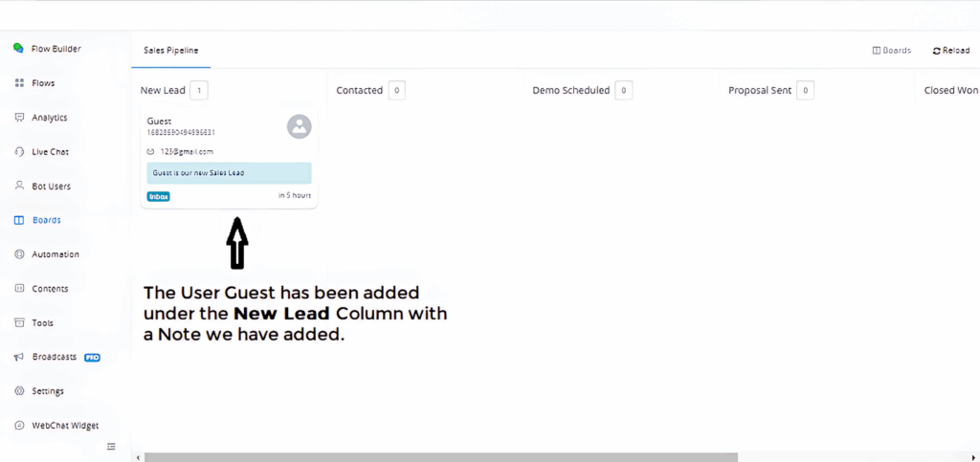Click the Contents sidebar icon

[x=19, y=289]
